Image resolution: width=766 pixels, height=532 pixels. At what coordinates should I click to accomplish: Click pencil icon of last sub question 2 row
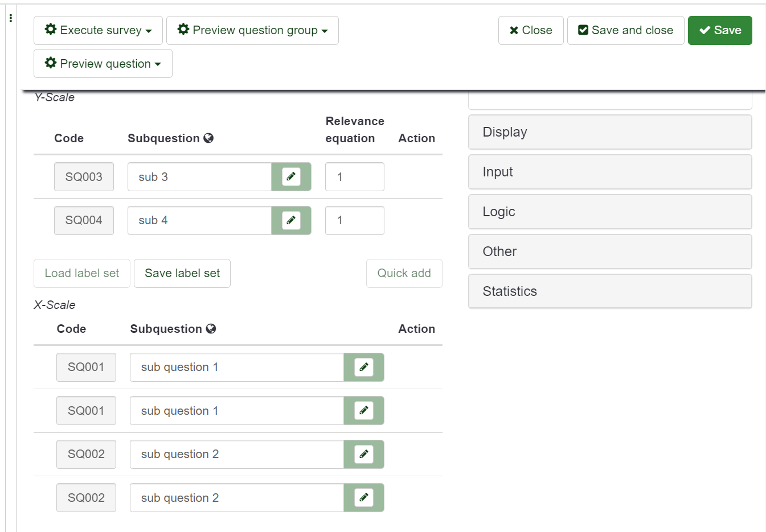pyautogui.click(x=364, y=498)
